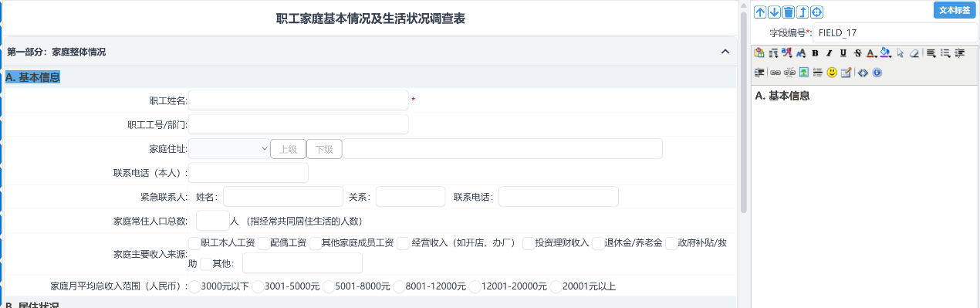The width and height of the screenshot is (980, 308).
Task: Check the 职工本人工资 checkbox
Action: pyautogui.click(x=194, y=243)
